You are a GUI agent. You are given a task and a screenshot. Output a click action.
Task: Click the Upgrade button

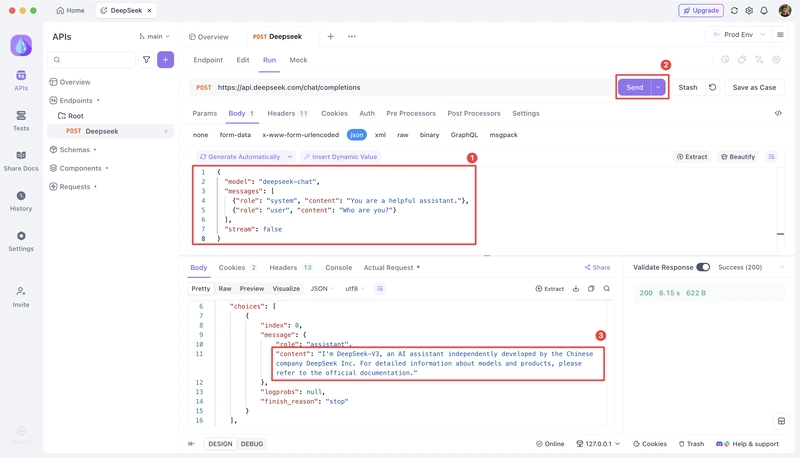click(x=701, y=10)
